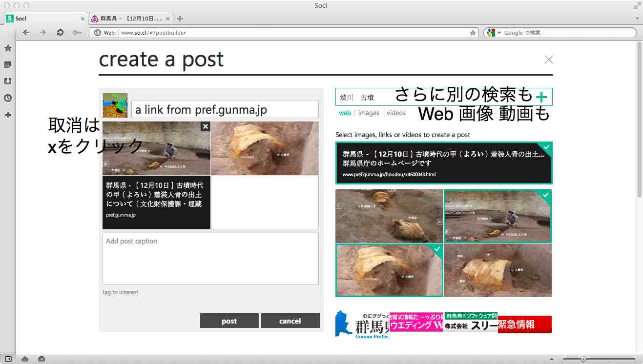Bookmark this page with address bar star
This screenshot has width=643, height=364.
(473, 33)
